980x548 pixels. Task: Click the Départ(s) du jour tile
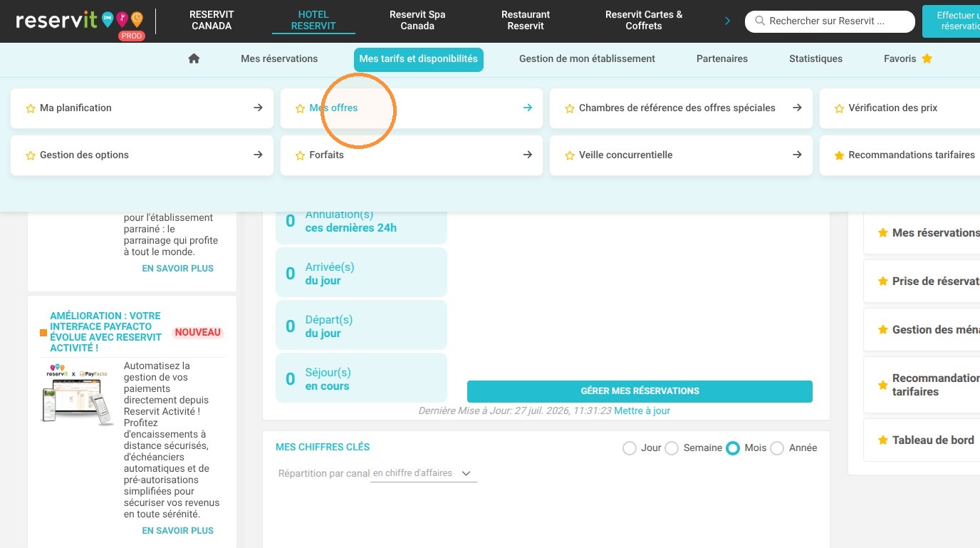click(x=361, y=326)
